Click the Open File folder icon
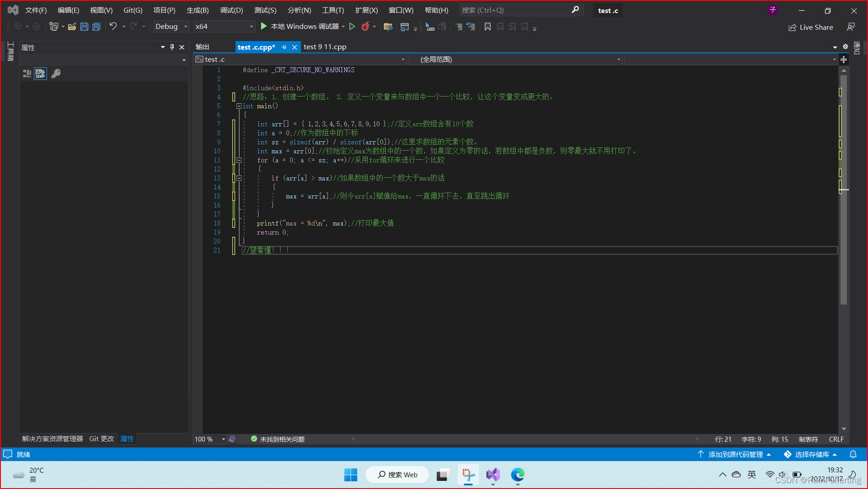Viewport: 868px width, 489px height. tap(72, 27)
